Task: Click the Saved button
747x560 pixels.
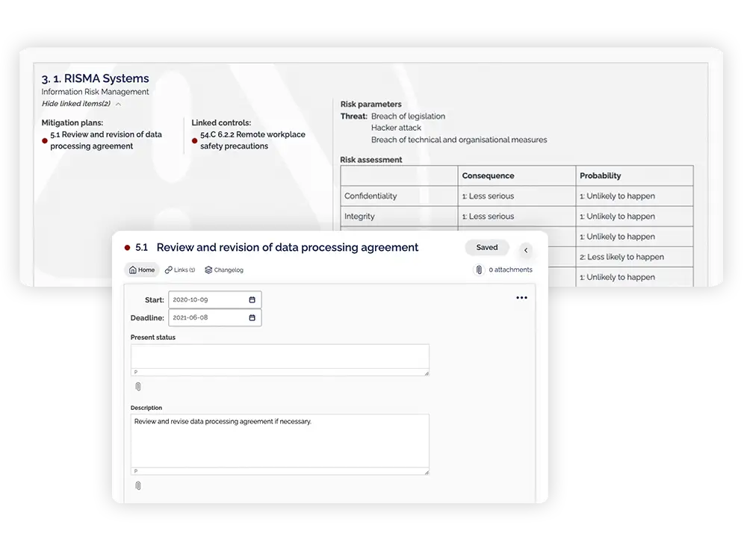Action: tap(487, 248)
